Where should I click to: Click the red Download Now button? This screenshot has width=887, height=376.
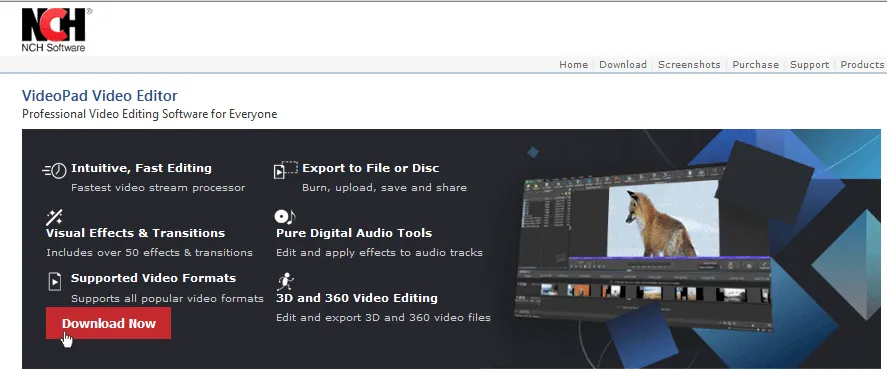[x=109, y=323]
